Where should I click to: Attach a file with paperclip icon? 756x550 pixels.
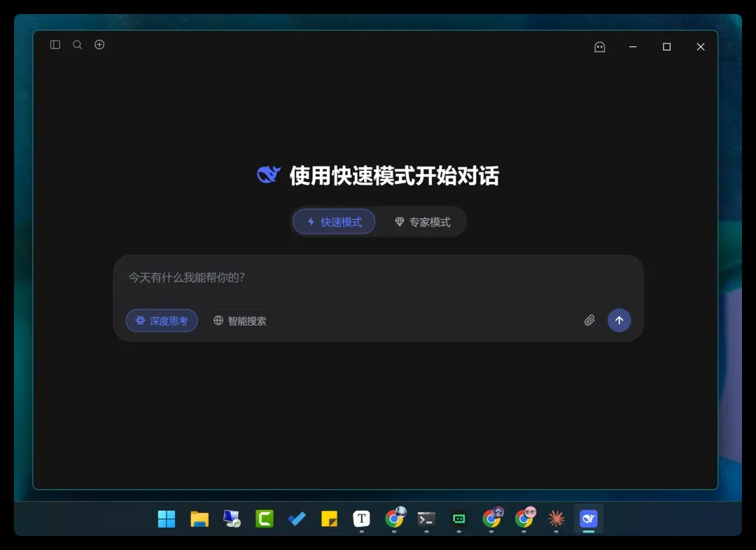tap(589, 320)
